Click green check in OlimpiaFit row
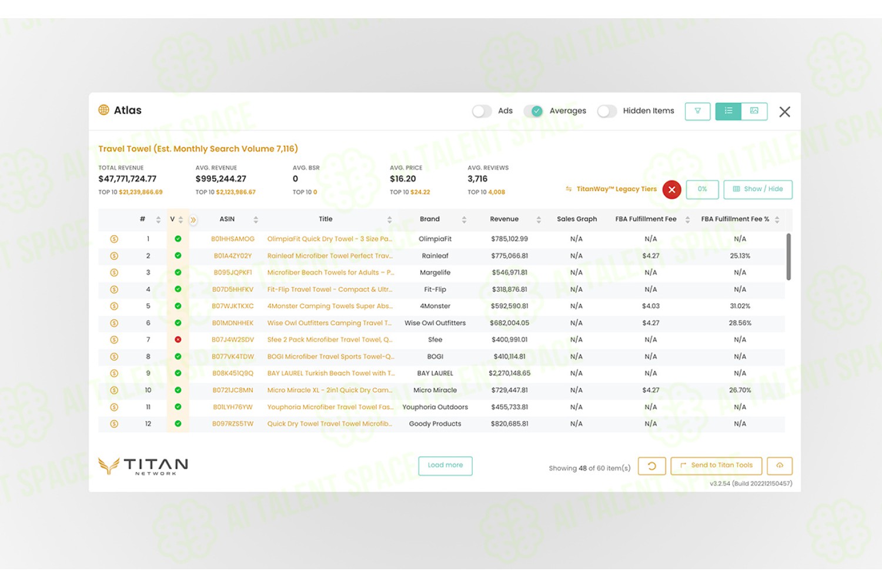 178,239
